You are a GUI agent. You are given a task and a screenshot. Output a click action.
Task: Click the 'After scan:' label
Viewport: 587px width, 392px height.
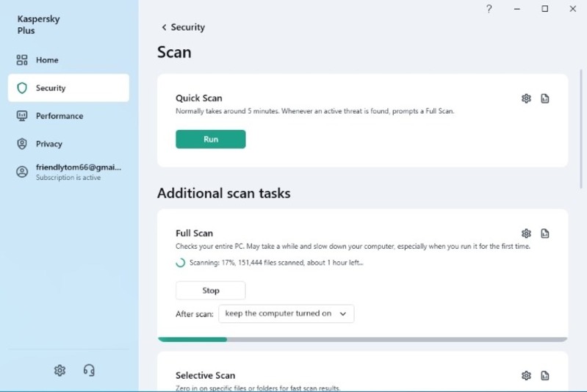[x=194, y=314]
